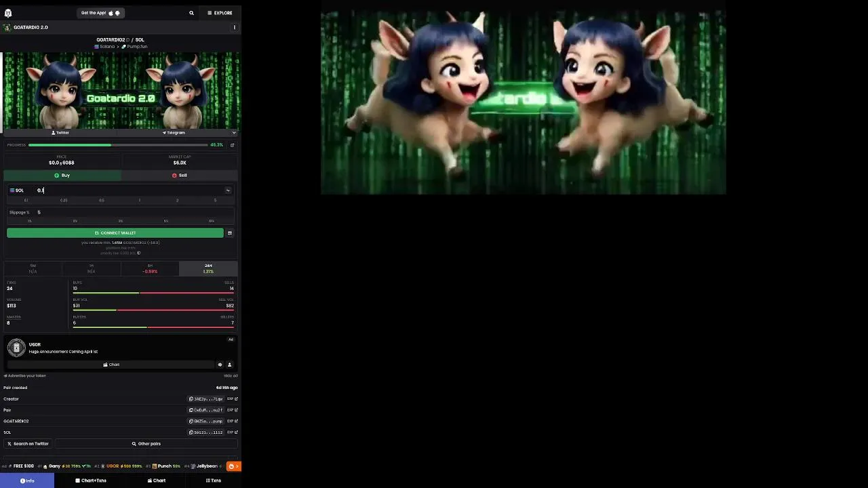Switch to the Buy tab

(62, 176)
